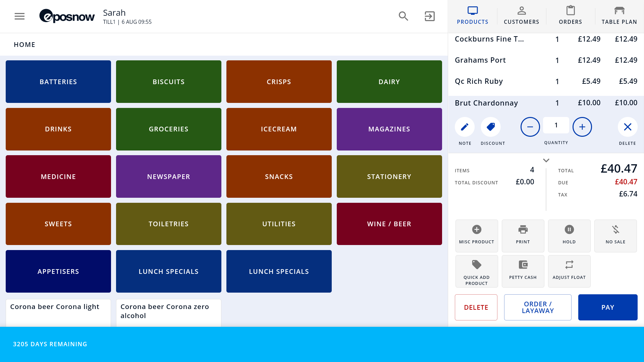This screenshot has width=644, height=362.
Task: Click the quantity input field
Action: coord(556,125)
